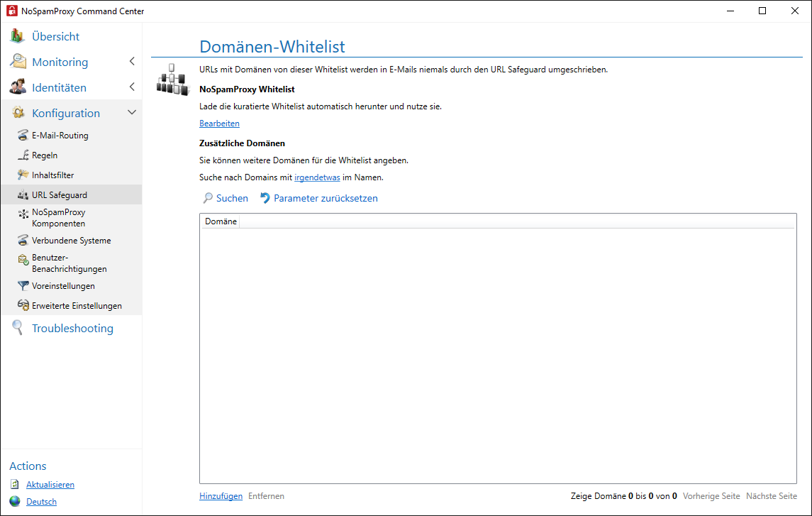Click the Suchen magnifying glass icon
This screenshot has width=812, height=516.
[208, 198]
